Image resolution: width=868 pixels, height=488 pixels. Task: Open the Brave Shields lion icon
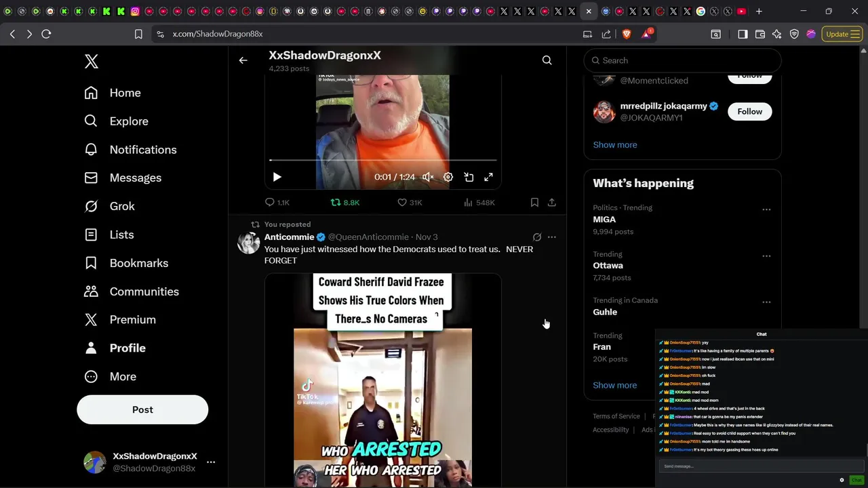(627, 34)
